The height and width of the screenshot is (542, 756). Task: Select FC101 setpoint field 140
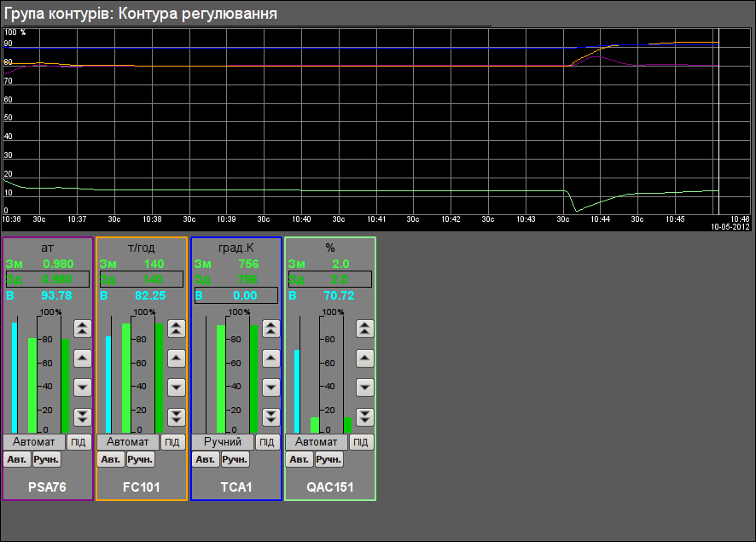(142, 279)
